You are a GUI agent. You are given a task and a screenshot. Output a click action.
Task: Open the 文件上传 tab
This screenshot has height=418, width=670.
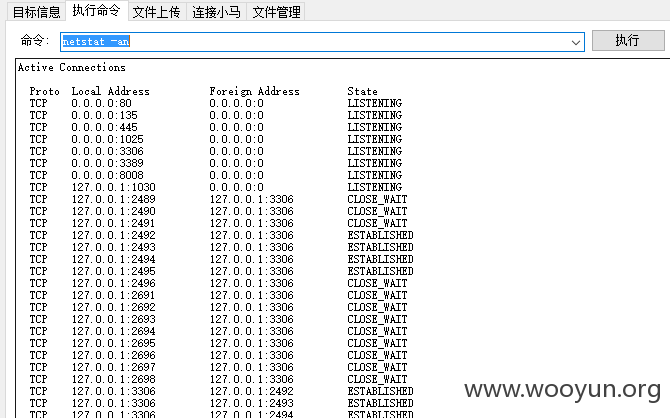tap(156, 12)
